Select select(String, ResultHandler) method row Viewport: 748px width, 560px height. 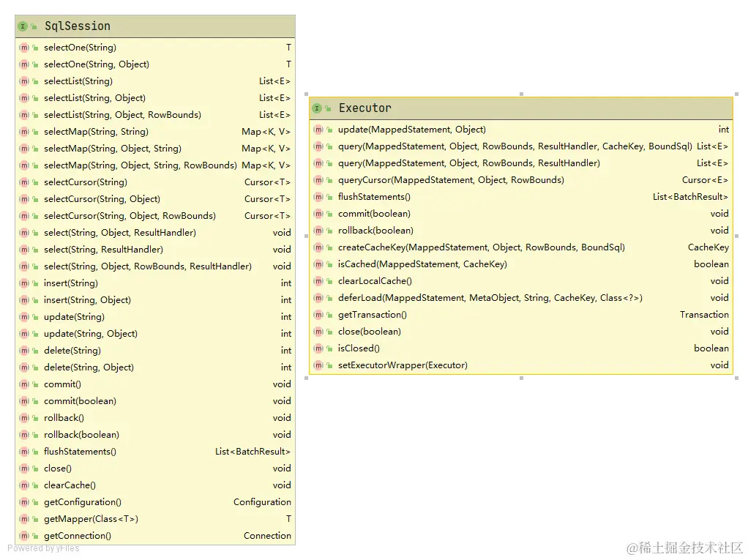coord(155,250)
